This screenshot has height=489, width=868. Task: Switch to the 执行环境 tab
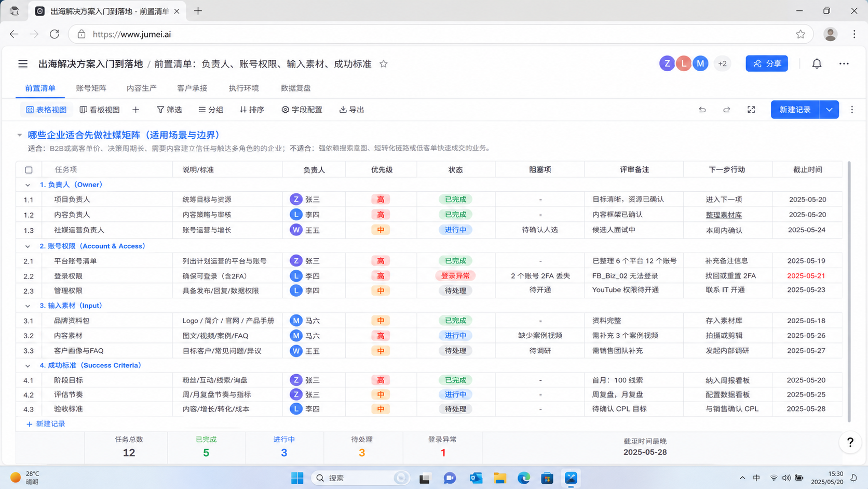click(x=243, y=88)
